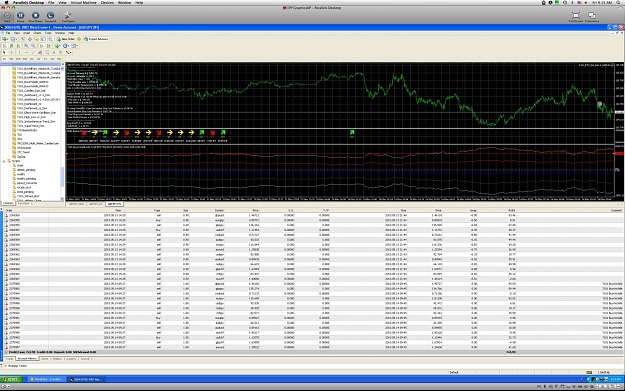Viewport: 625px width, 391px height.
Task: Select the equidistant channel tool
Action: (x=40, y=53)
